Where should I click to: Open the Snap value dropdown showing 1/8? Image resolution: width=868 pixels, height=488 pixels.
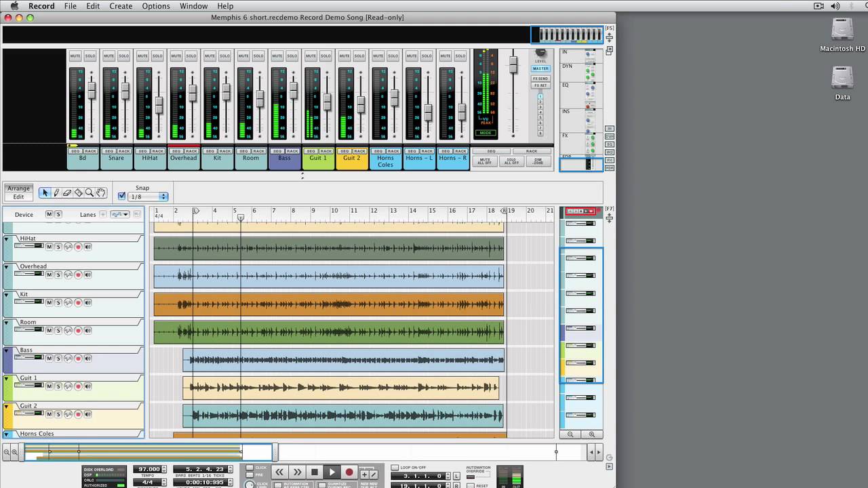point(148,197)
